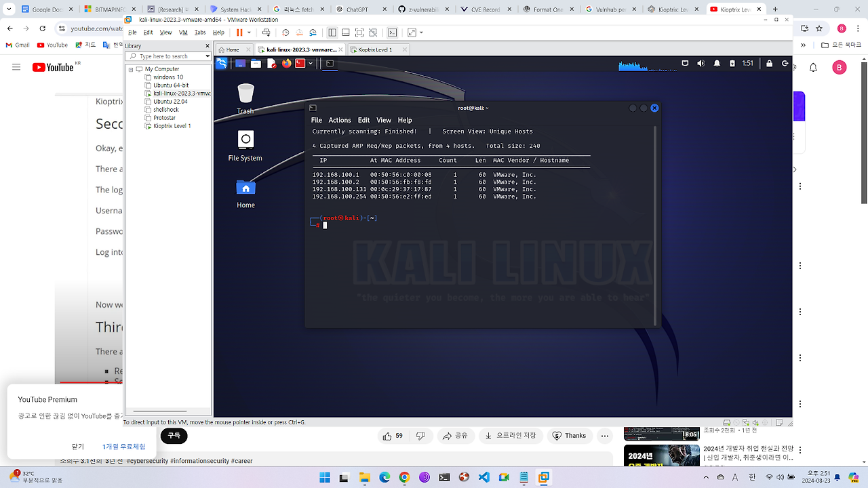The image size is (868, 488).
Task: Open Chrome from Windows taskbar
Action: 404,477
